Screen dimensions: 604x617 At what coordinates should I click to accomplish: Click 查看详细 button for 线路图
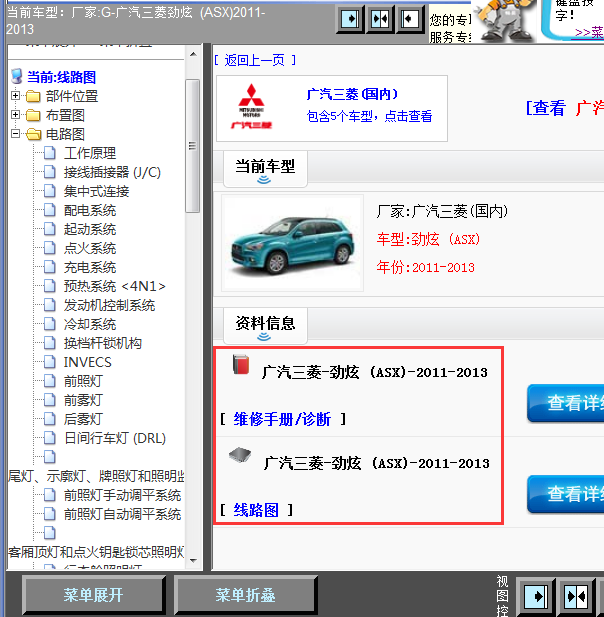click(x=565, y=493)
